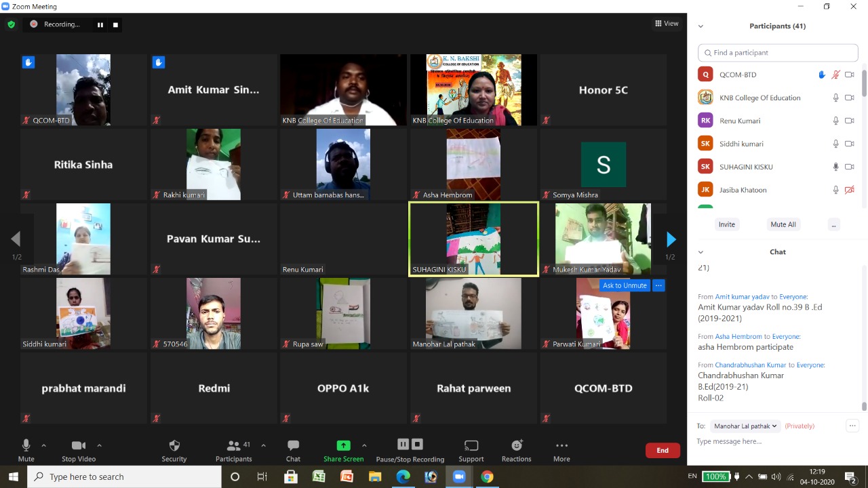Toggle Stop Video camera button
Viewport: 868px width, 488px height.
(x=79, y=446)
